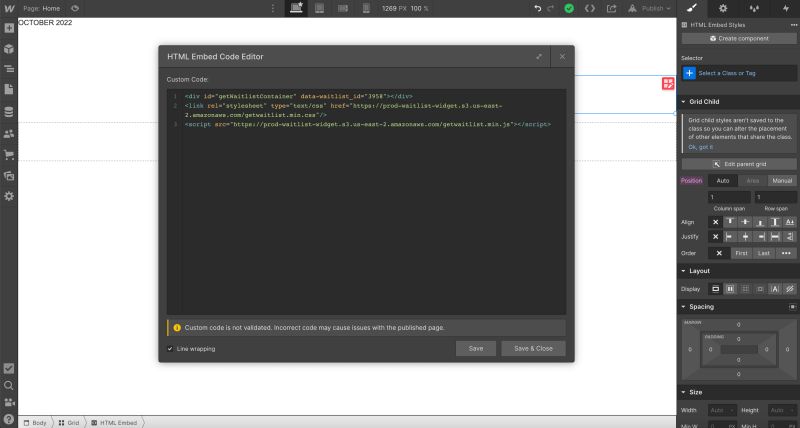Image resolution: width=800 pixels, height=428 pixels.
Task: Open the Navigator panel
Action: 9,69
